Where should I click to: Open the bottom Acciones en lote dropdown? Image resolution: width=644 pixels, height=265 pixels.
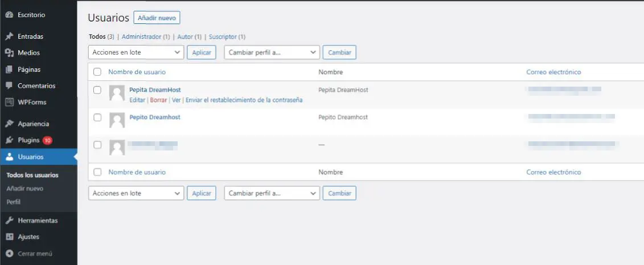(x=136, y=193)
